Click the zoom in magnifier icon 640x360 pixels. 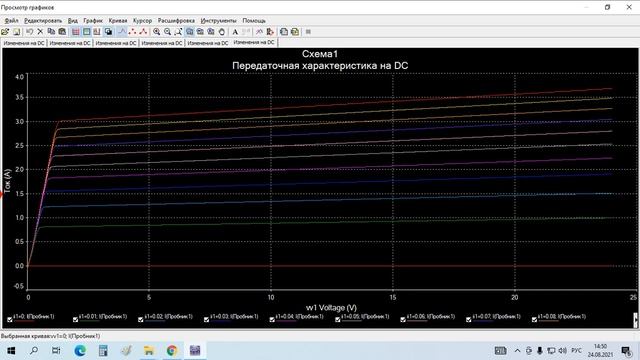(x=156, y=32)
